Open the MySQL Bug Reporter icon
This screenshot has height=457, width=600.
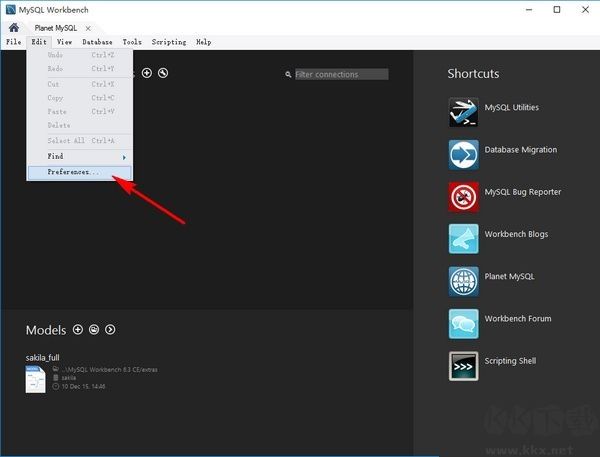[x=463, y=197]
